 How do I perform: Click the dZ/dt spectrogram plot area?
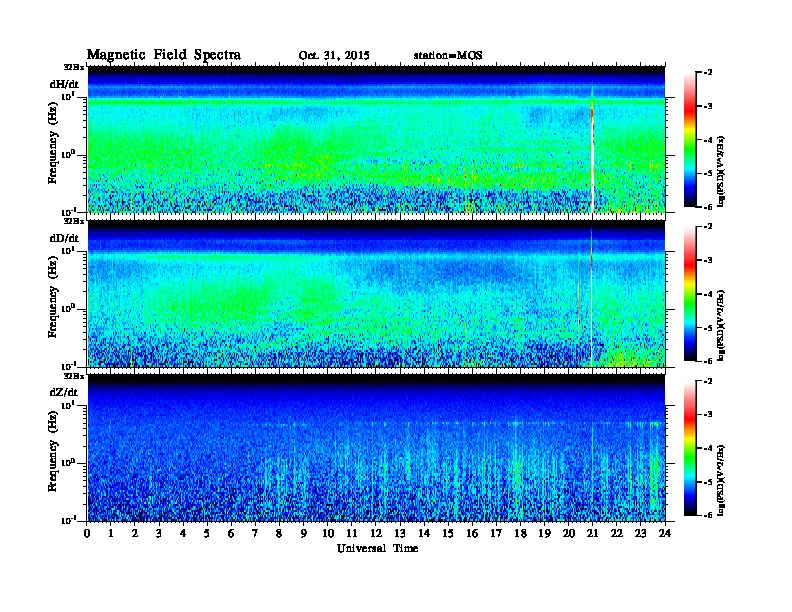376,448
